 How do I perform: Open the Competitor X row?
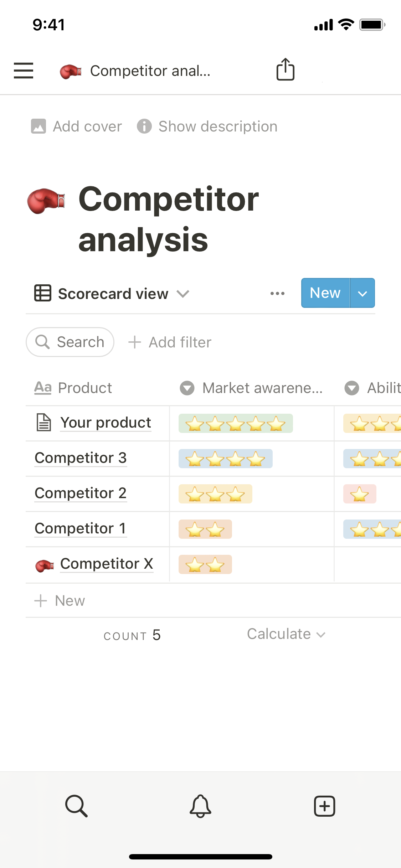[x=107, y=564]
